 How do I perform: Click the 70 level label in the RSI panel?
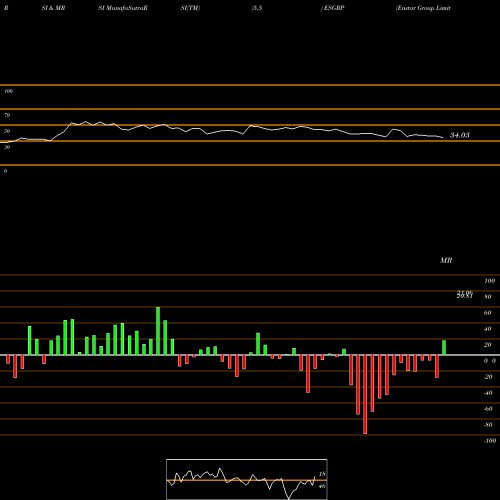pyautogui.click(x=7, y=115)
